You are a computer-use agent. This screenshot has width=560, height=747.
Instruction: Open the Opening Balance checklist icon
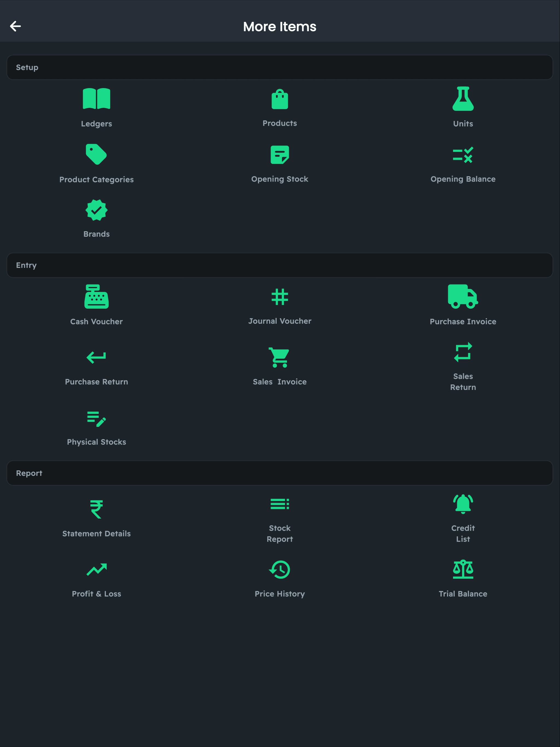coord(463,155)
